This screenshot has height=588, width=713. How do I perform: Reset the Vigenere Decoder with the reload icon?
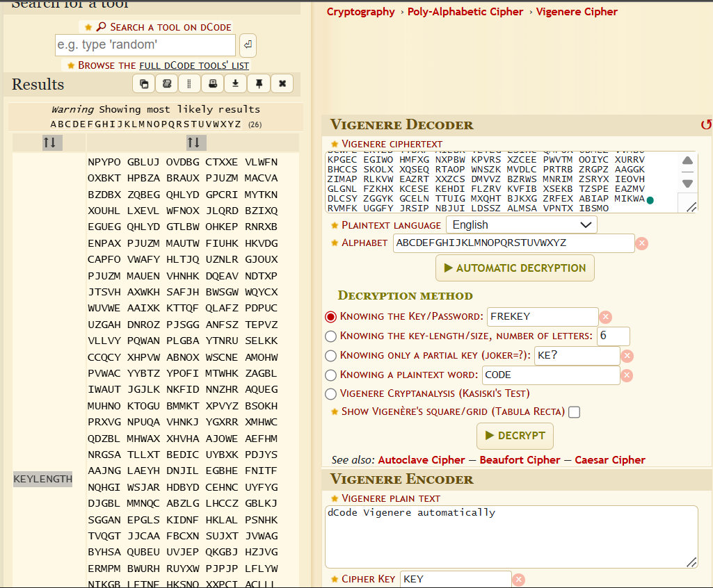coord(705,125)
